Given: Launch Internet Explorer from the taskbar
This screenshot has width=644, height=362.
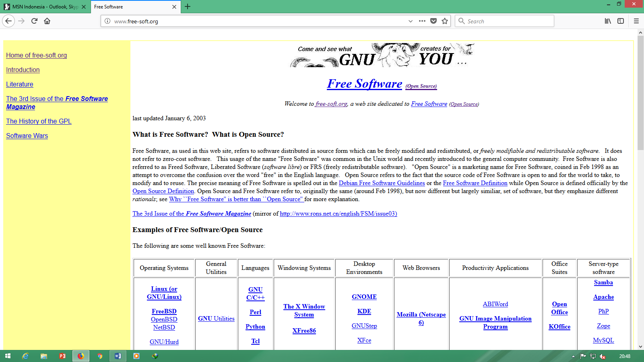Looking at the screenshot, I should pyautogui.click(x=25, y=356).
